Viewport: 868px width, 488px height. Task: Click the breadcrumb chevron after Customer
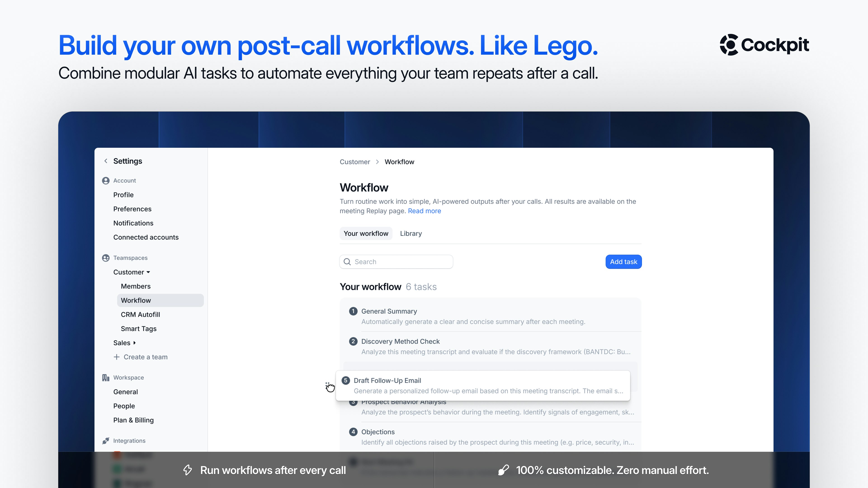tap(377, 162)
